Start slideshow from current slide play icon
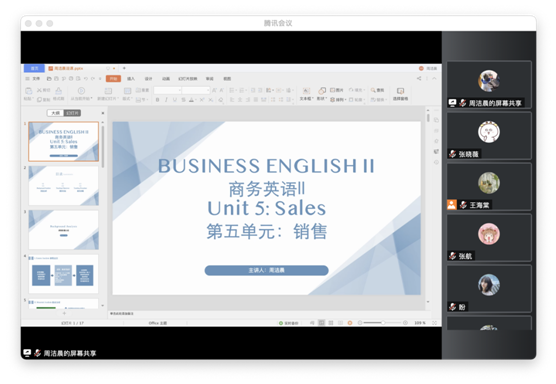This screenshot has height=384, width=556. (x=81, y=91)
